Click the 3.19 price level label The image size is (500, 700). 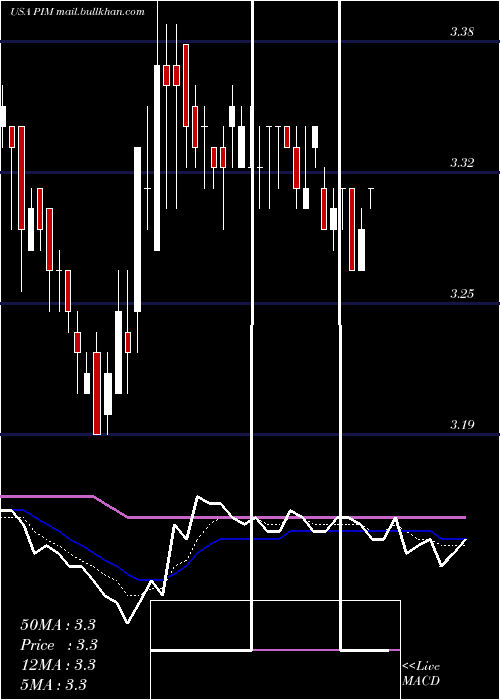pos(462,425)
